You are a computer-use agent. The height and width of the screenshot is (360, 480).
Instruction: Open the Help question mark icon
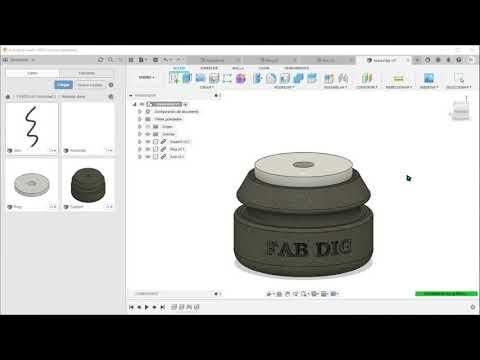(459, 60)
